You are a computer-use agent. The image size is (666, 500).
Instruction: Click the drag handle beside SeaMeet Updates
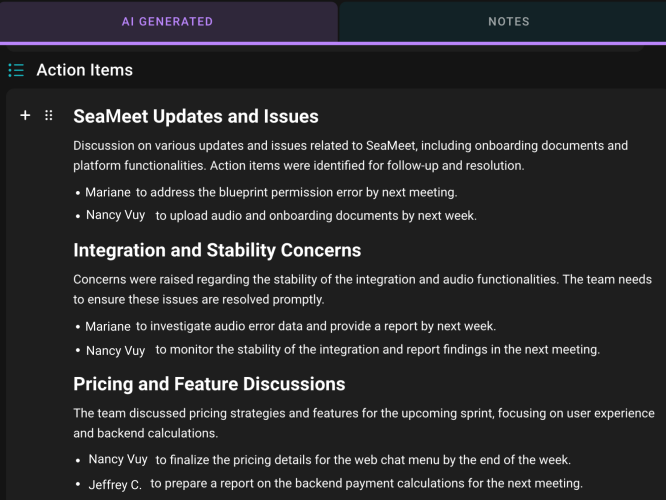click(48, 116)
